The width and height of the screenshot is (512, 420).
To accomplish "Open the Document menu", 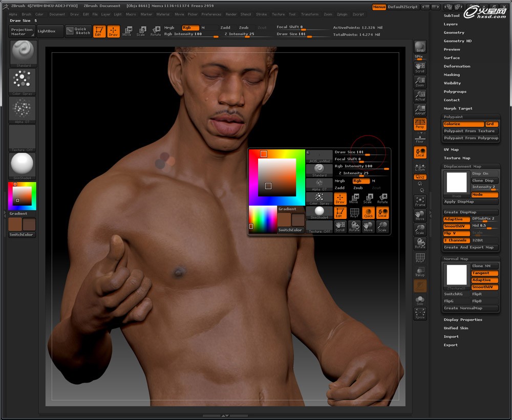I will click(57, 14).
